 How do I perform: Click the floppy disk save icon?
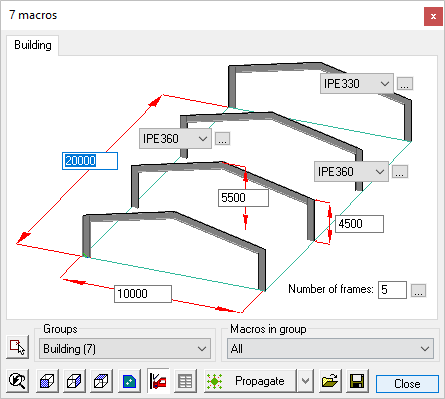click(x=357, y=381)
